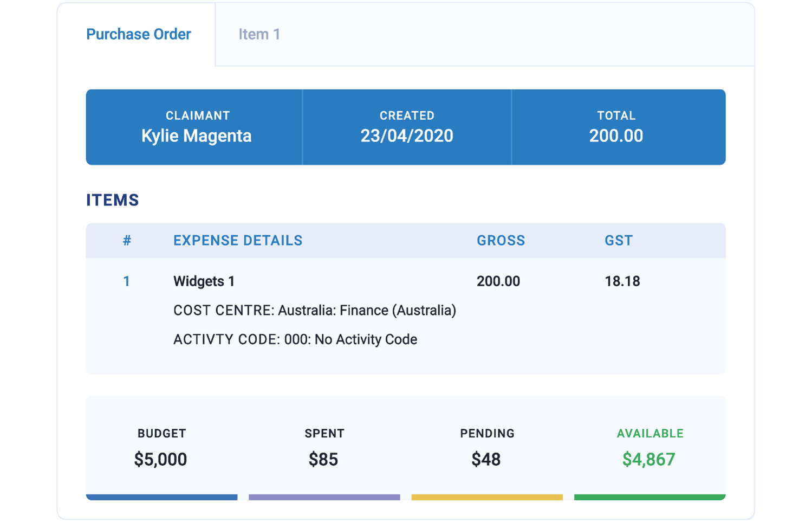Click the SPENT label
The image size is (812, 522).
tap(324, 434)
